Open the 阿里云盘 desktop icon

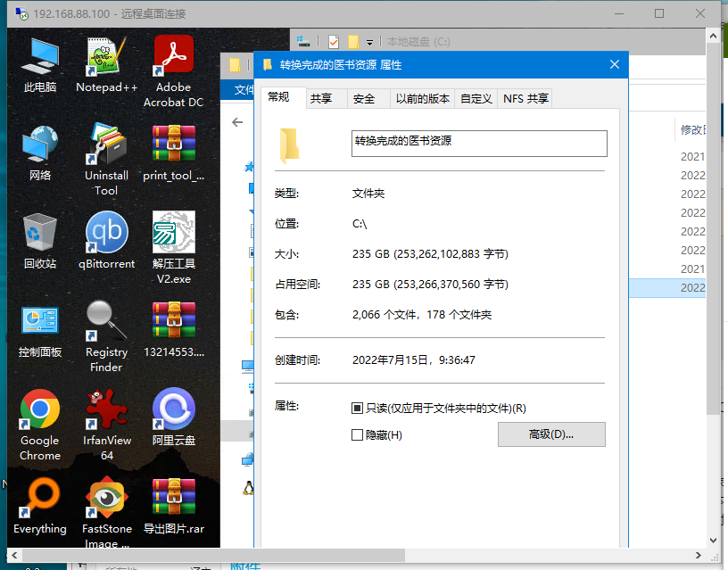point(173,411)
